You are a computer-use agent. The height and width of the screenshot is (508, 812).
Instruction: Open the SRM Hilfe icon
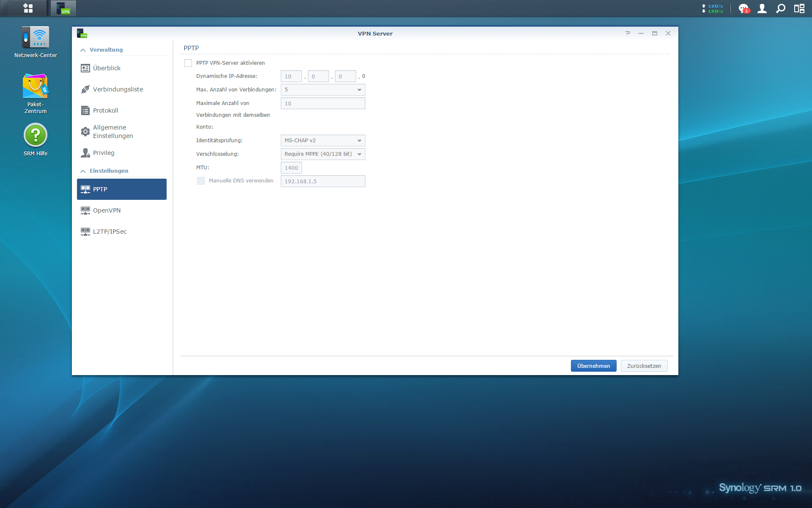(36, 135)
